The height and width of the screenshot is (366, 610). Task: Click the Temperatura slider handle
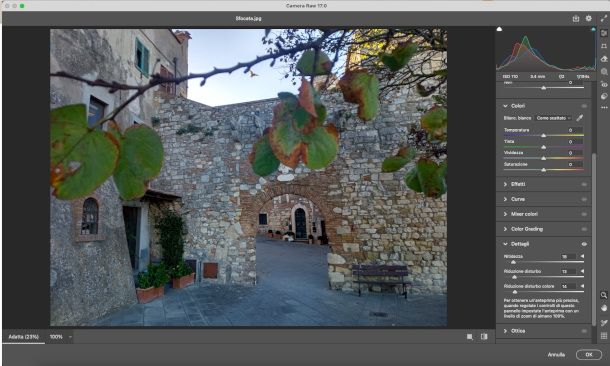pyautogui.click(x=543, y=135)
